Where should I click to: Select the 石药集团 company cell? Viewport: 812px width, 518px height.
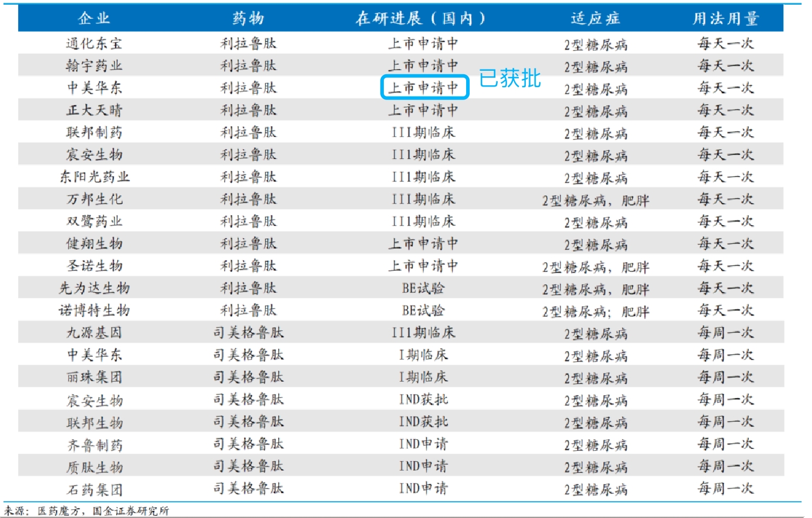[94, 489]
